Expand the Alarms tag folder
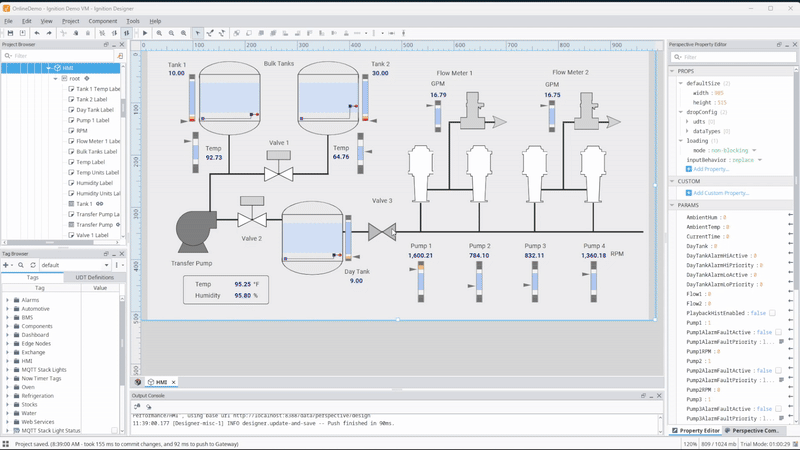The width and height of the screenshot is (800, 450). tap(7, 300)
